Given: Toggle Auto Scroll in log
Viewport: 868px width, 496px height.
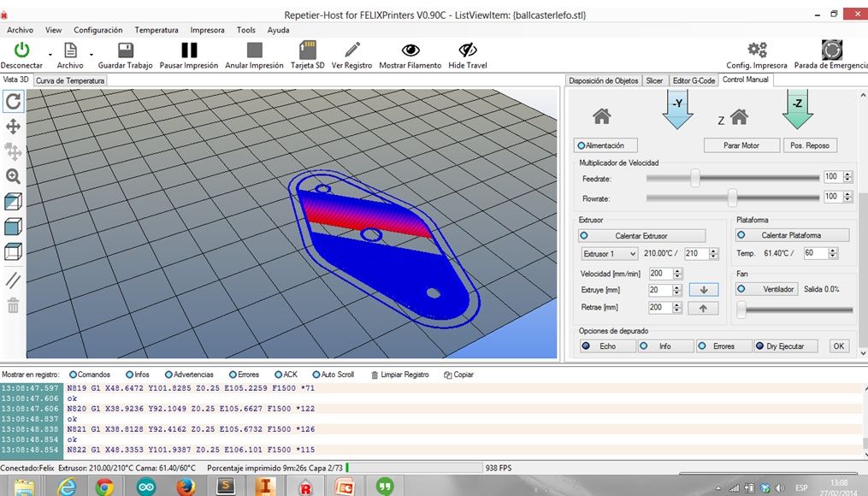Looking at the screenshot, I should [334, 375].
